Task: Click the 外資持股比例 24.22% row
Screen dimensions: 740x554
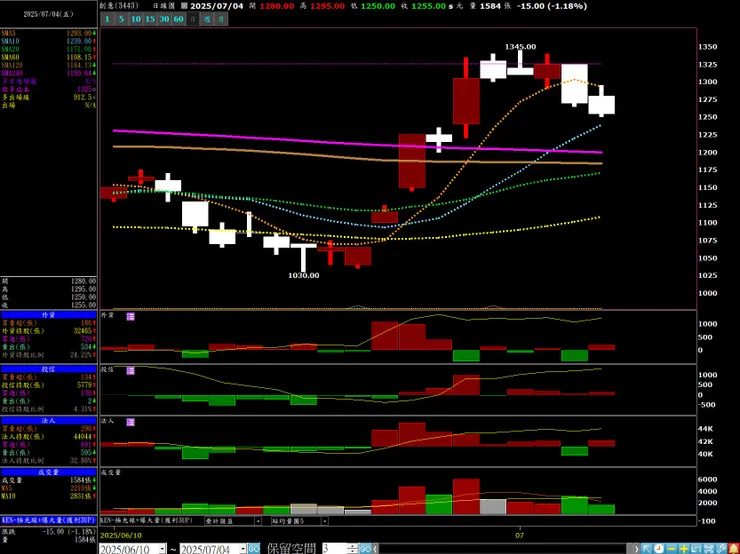Action: point(49,355)
